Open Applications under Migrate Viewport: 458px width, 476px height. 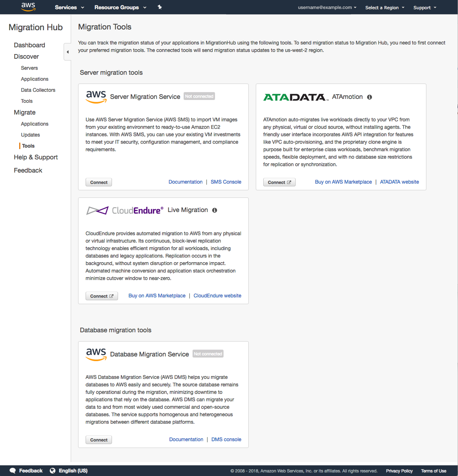(34, 124)
